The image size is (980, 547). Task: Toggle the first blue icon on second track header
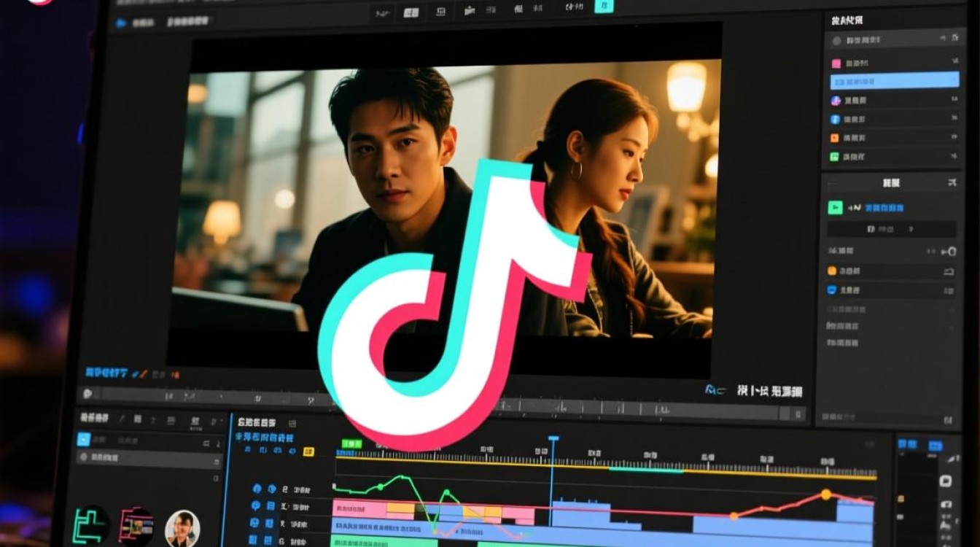click(x=257, y=506)
